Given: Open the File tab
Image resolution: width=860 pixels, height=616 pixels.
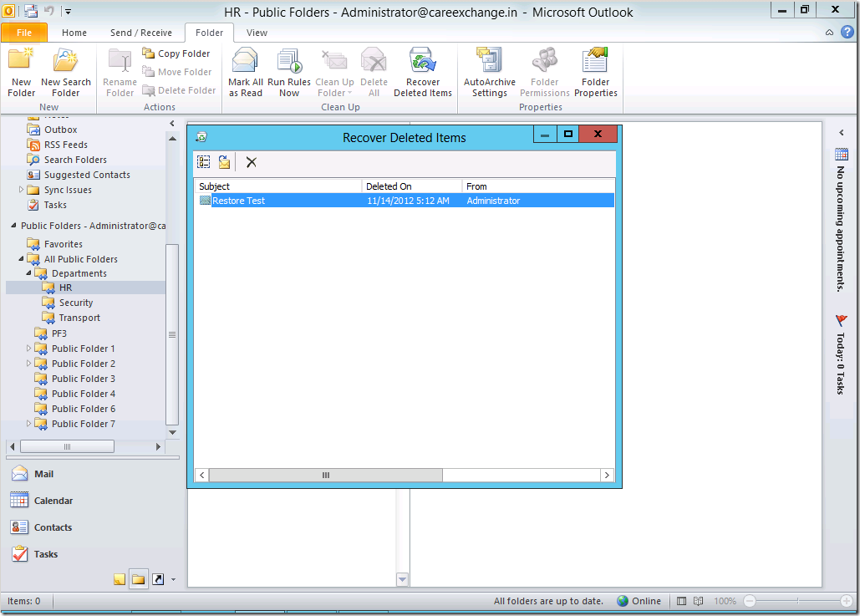Looking at the screenshot, I should click(x=24, y=33).
